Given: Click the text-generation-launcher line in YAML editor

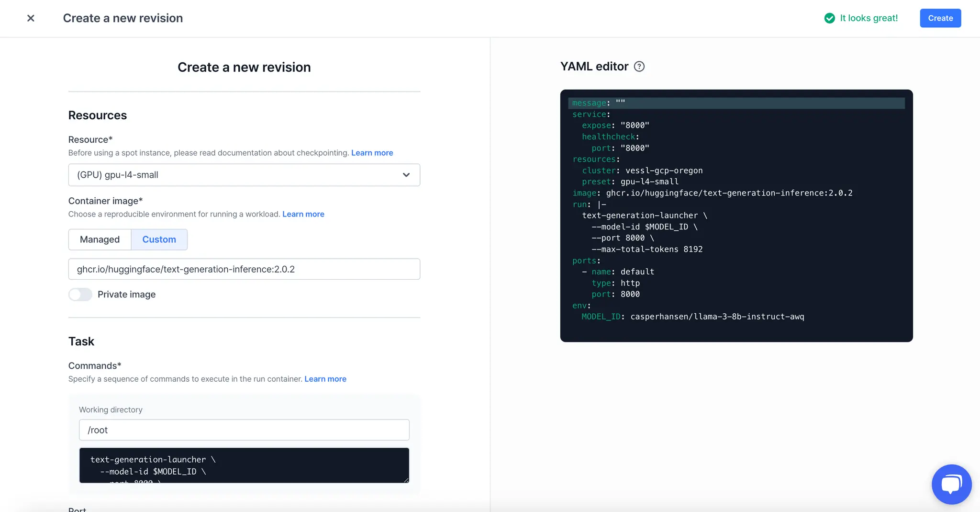Looking at the screenshot, I should pos(645,216).
